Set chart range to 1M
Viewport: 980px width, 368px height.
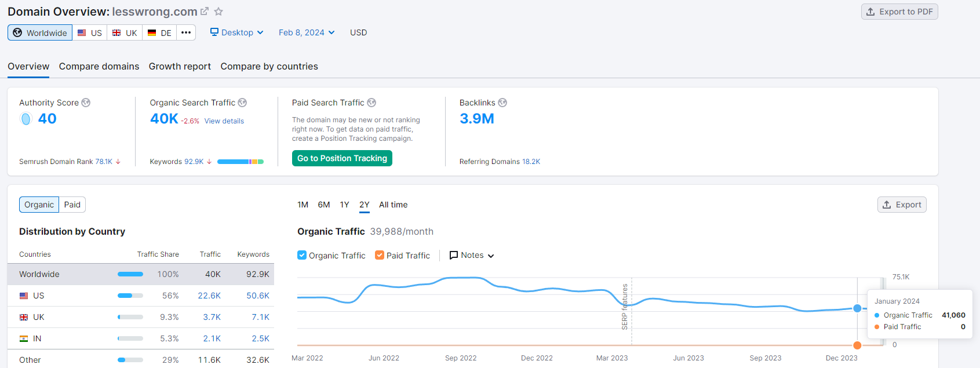[x=303, y=205]
